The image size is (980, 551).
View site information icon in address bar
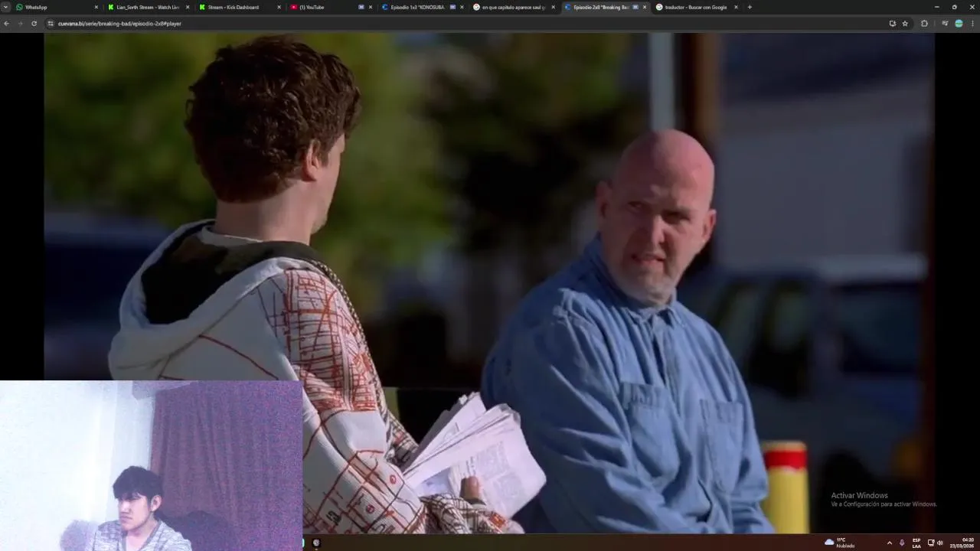pyautogui.click(x=51, y=24)
